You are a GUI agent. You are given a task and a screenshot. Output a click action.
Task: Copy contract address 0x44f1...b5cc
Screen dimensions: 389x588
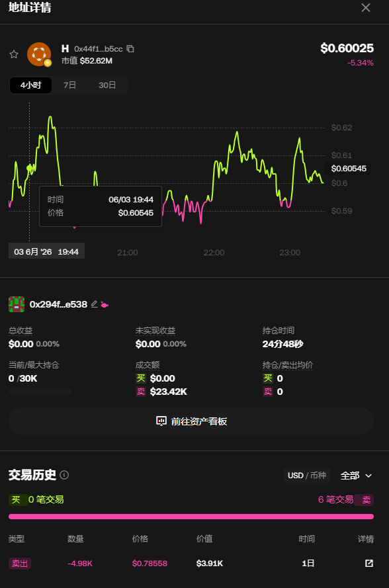[x=130, y=49]
